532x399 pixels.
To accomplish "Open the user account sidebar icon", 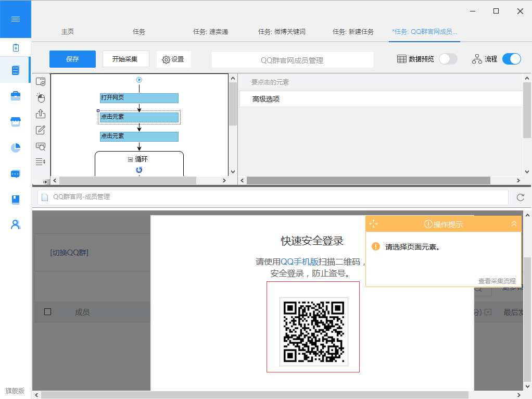I will (x=16, y=225).
